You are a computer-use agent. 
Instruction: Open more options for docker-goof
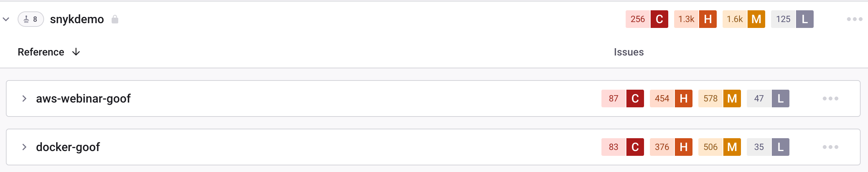(830, 147)
